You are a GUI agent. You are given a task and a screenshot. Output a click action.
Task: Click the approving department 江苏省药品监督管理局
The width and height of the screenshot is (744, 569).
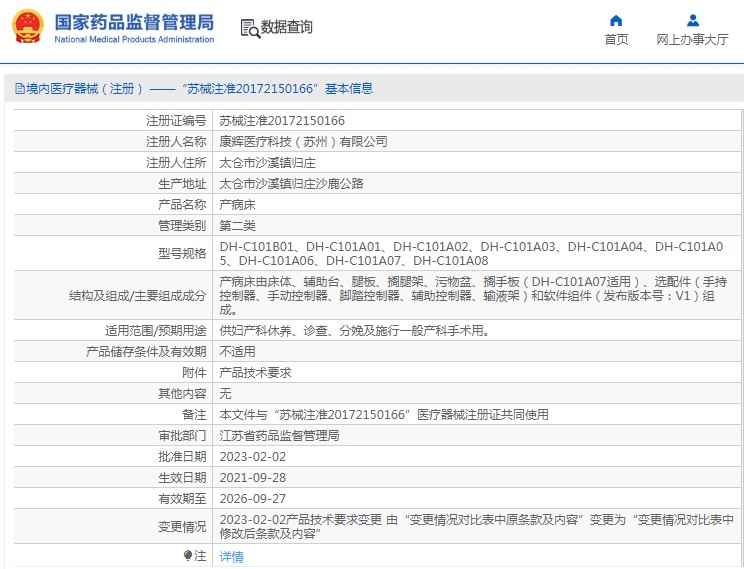[x=279, y=436]
